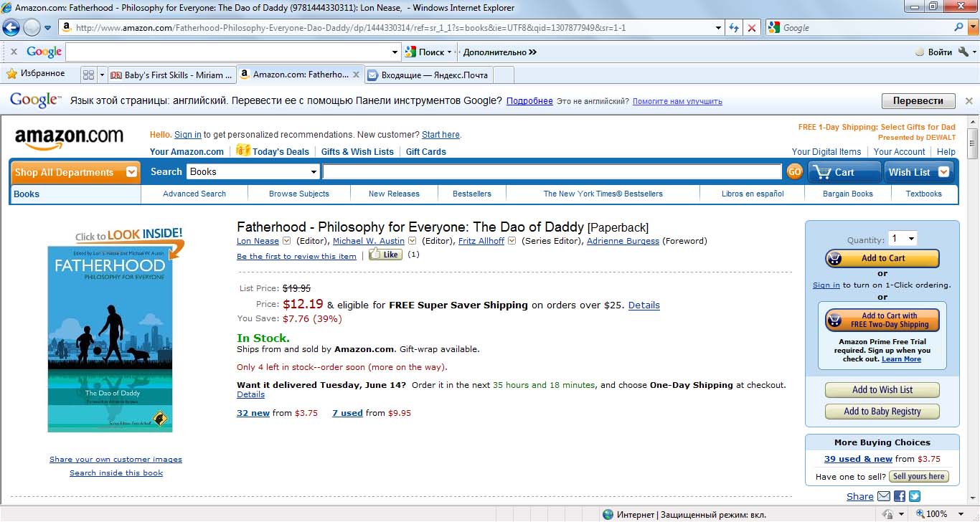
Task: Open new blank tab button
Action: click(504, 75)
